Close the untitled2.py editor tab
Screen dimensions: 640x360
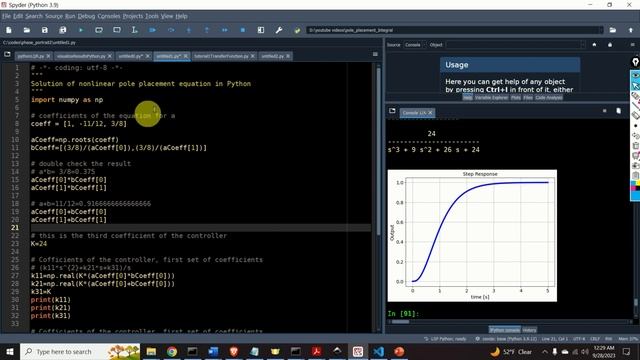pos(288,56)
